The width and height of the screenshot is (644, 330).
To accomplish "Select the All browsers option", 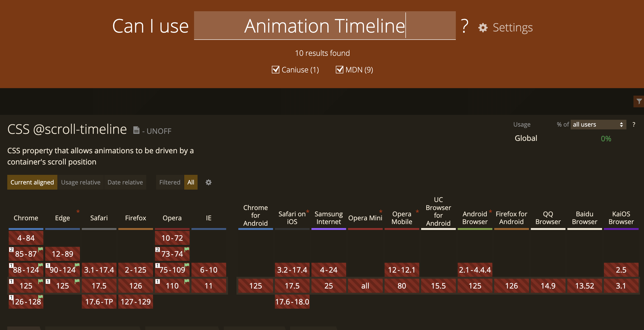I will (x=191, y=182).
